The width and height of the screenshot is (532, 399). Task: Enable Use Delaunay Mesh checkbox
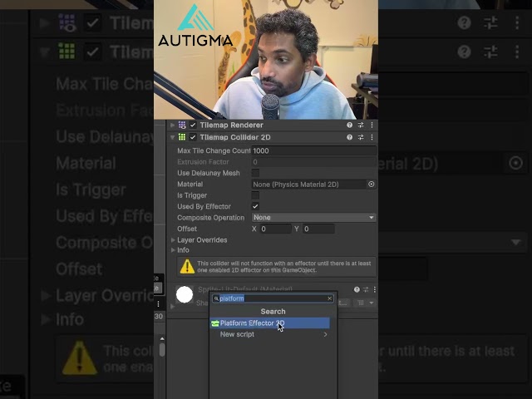pyautogui.click(x=255, y=173)
